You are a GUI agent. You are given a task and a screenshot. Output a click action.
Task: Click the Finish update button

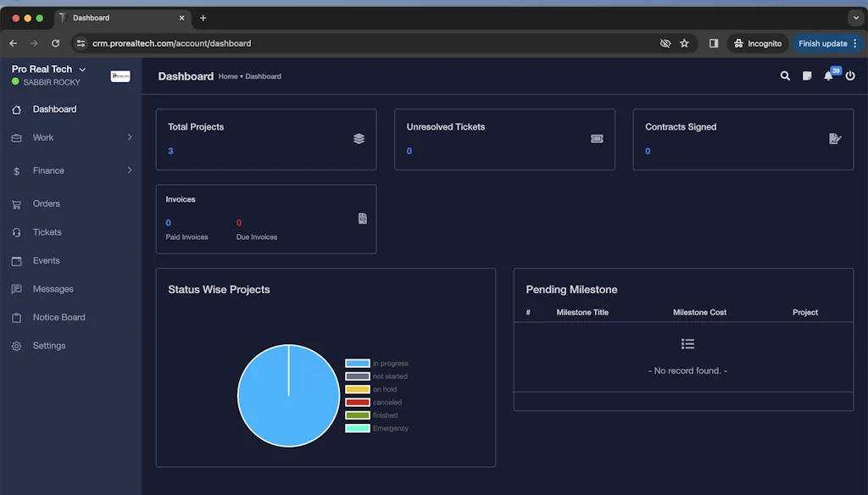click(x=823, y=43)
